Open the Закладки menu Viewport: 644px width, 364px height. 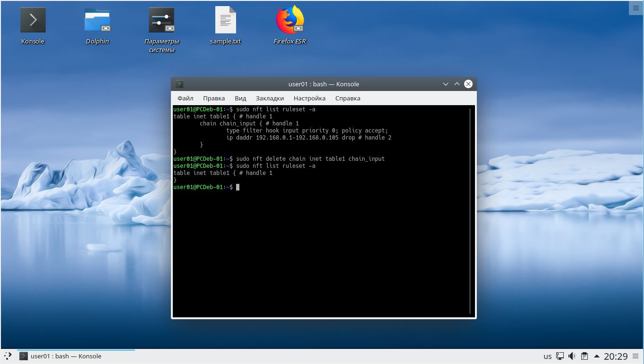(x=270, y=98)
